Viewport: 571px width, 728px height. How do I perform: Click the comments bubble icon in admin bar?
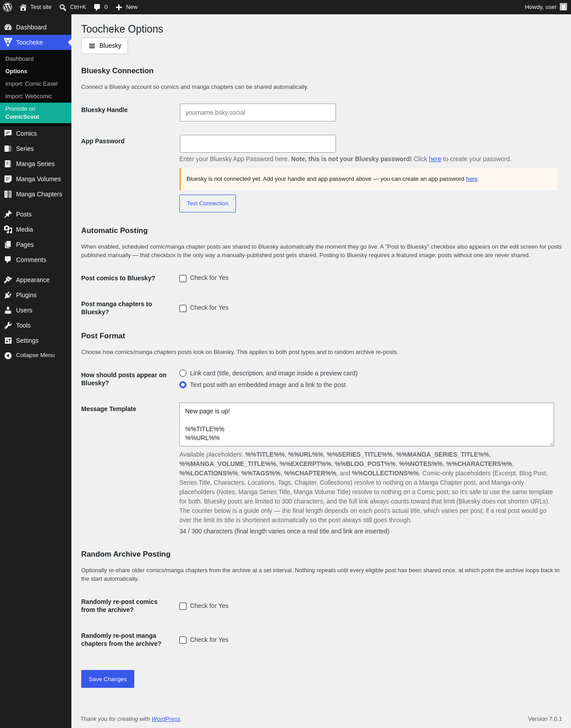tap(97, 7)
